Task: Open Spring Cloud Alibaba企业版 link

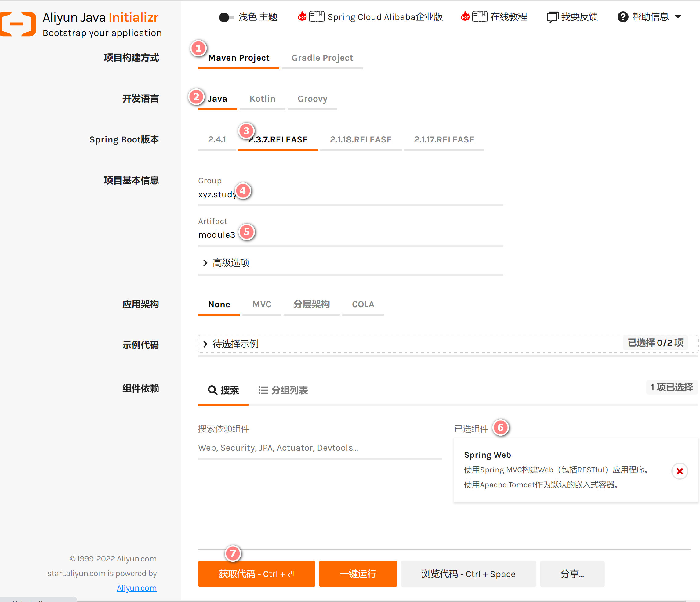Action: tap(385, 17)
